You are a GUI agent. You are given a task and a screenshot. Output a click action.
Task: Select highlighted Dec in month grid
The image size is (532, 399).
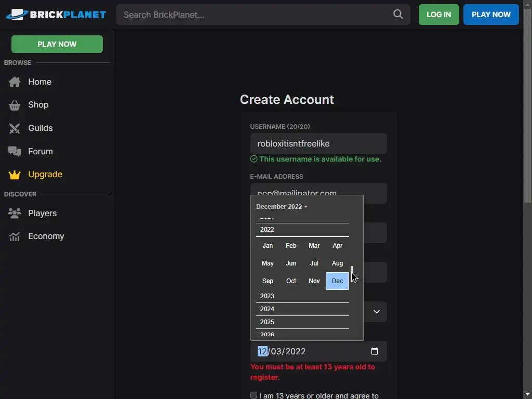coord(337,281)
